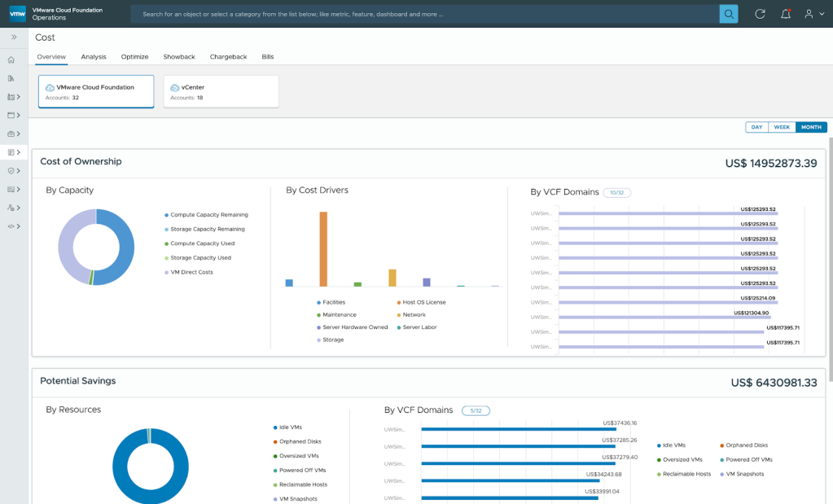Click the code brackets icon in sidebar

pos(11,226)
